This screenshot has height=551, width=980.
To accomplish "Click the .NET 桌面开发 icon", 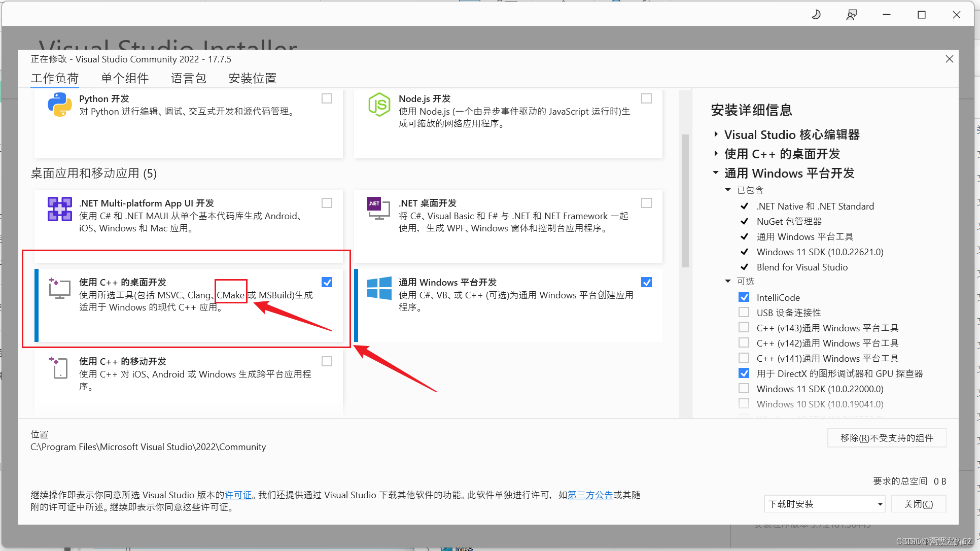I will click(x=378, y=209).
